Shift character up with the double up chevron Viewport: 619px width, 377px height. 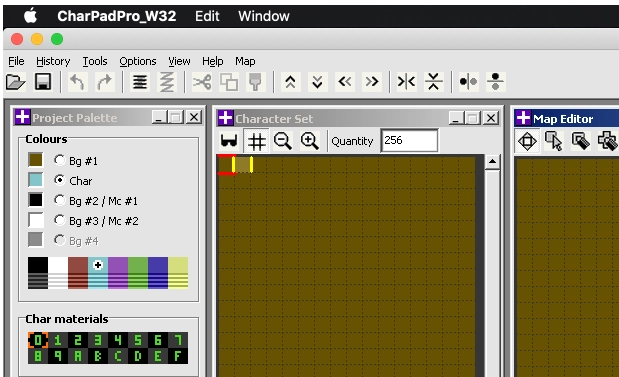(291, 82)
